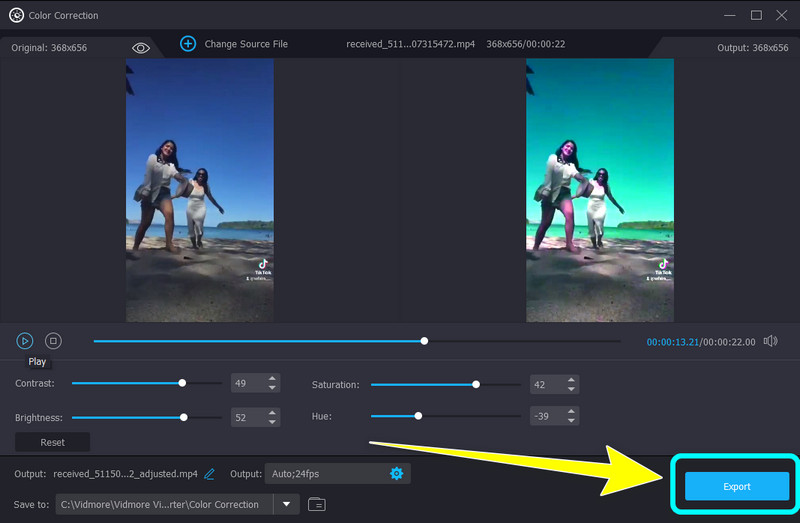Click the video timeline playhead
This screenshot has width=800, height=523.
pyautogui.click(x=425, y=341)
